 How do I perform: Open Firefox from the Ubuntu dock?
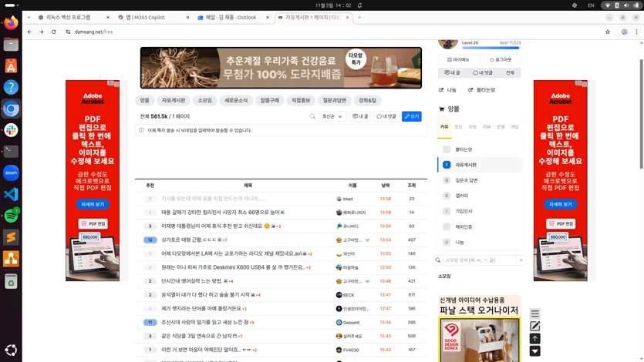click(x=11, y=22)
